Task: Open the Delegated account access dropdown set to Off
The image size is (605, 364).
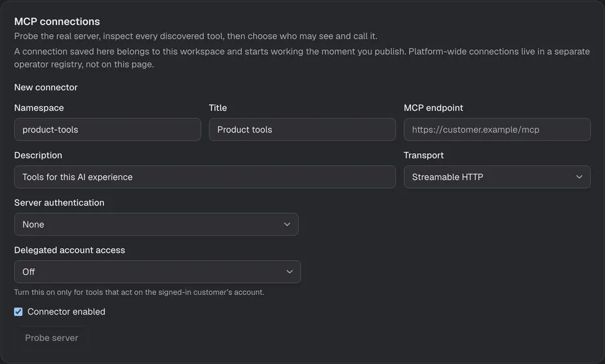Action: pyautogui.click(x=158, y=272)
